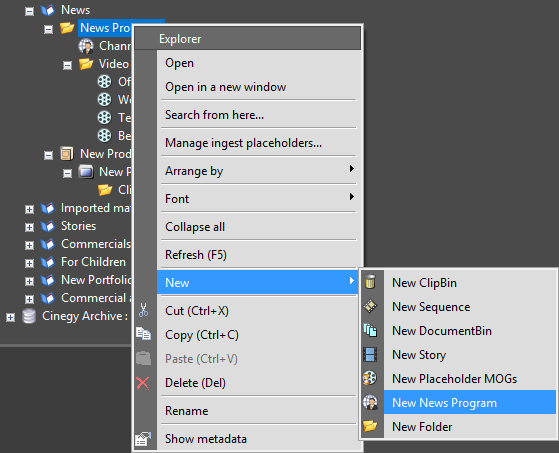559x453 pixels.
Task: Choose Open from the context menu
Action: pos(258,63)
